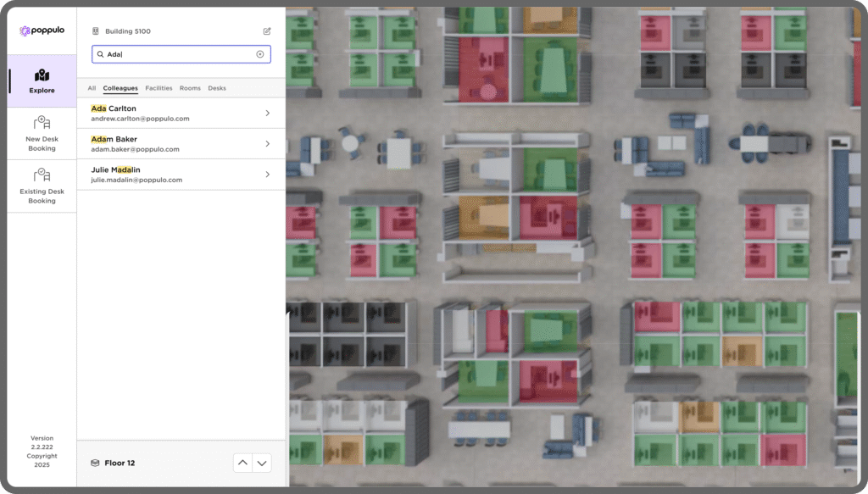Open the Explore map icon in sidebar
The width and height of the screenshot is (868, 494).
[42, 76]
